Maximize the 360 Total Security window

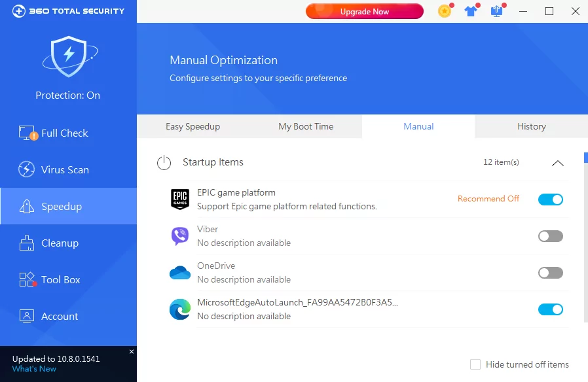(x=549, y=11)
